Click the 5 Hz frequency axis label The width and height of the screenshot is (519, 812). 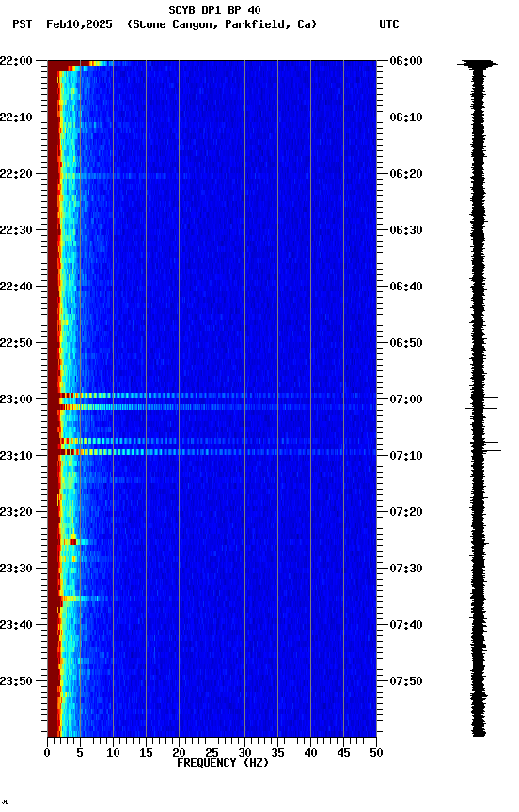point(80,753)
